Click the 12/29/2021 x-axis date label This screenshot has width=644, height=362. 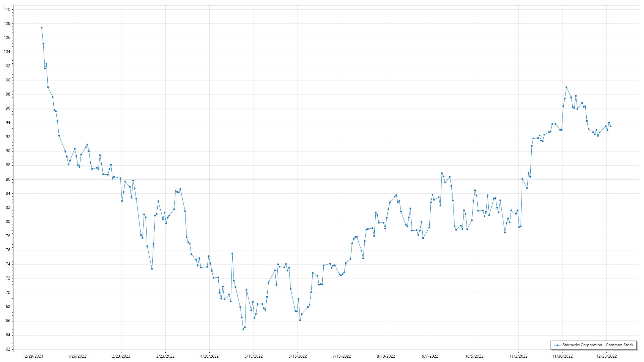(x=33, y=356)
